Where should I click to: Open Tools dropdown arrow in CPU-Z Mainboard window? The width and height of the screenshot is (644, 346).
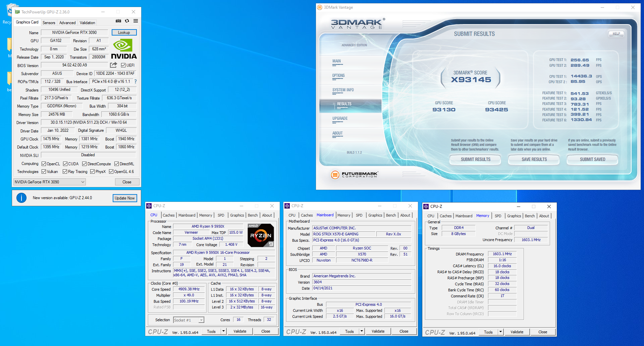[x=362, y=331]
